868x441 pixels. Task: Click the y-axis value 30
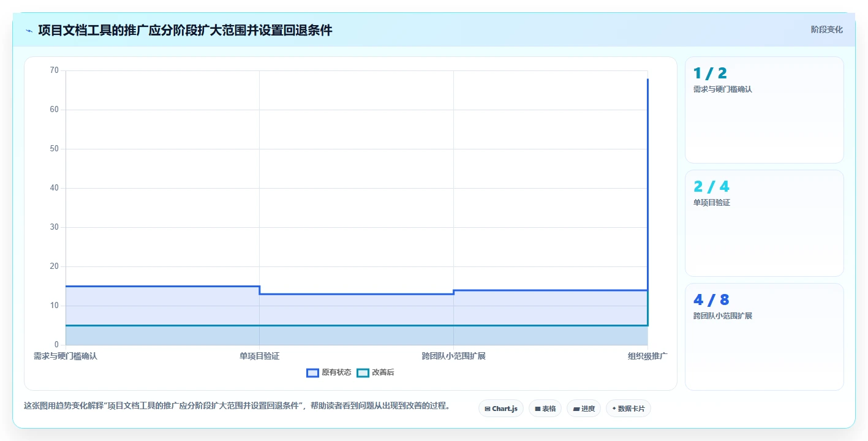pyautogui.click(x=55, y=227)
